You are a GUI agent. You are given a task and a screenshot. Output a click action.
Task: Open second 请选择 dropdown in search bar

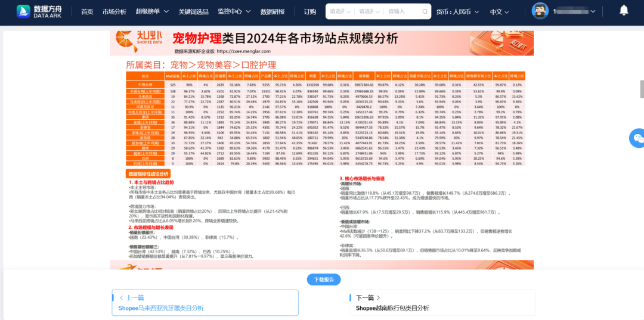pos(369,11)
